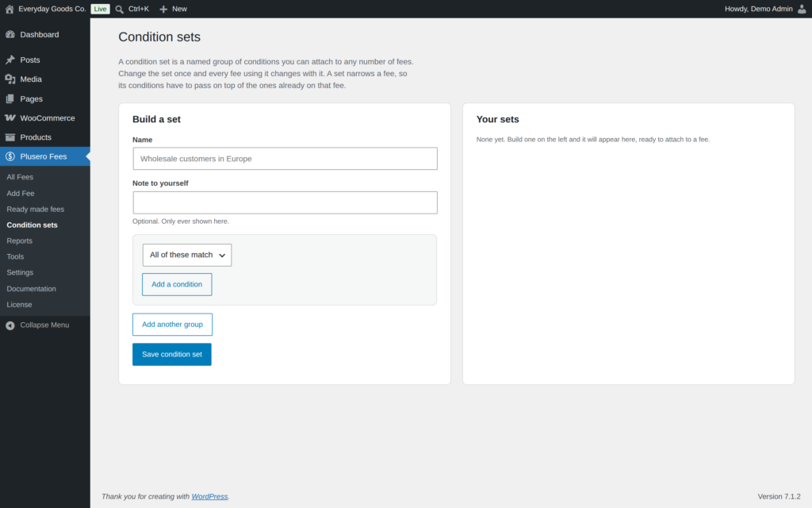Screen dimensions: 812x508
Task: Click the plus icon next to New
Action: (163, 9)
